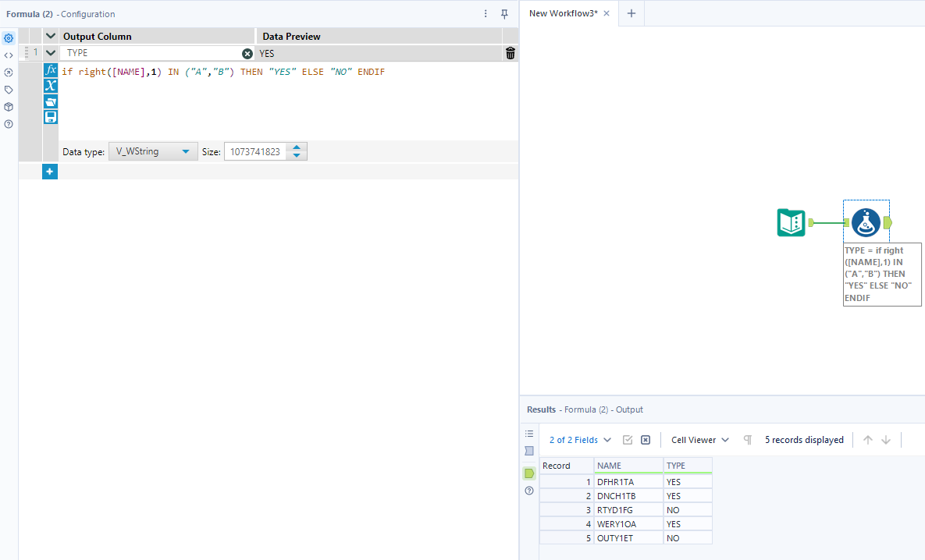The height and width of the screenshot is (560, 925).
Task: Open the three-dot menu in the Formula panel
Action: (486, 13)
